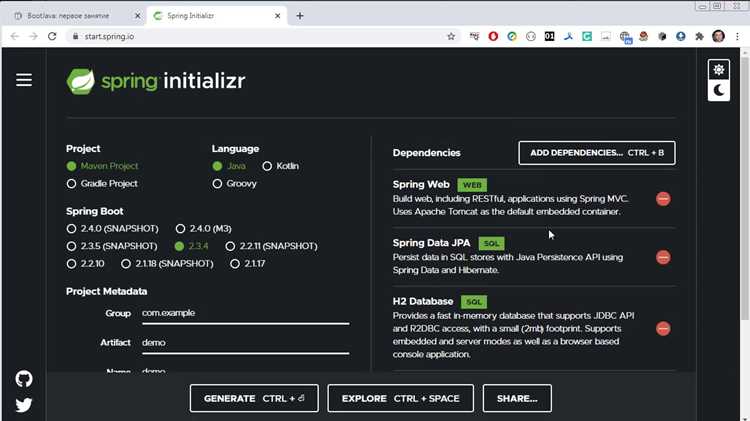This screenshot has height=421, width=750.
Task: Click the SQL tag on H2 Database
Action: click(474, 302)
